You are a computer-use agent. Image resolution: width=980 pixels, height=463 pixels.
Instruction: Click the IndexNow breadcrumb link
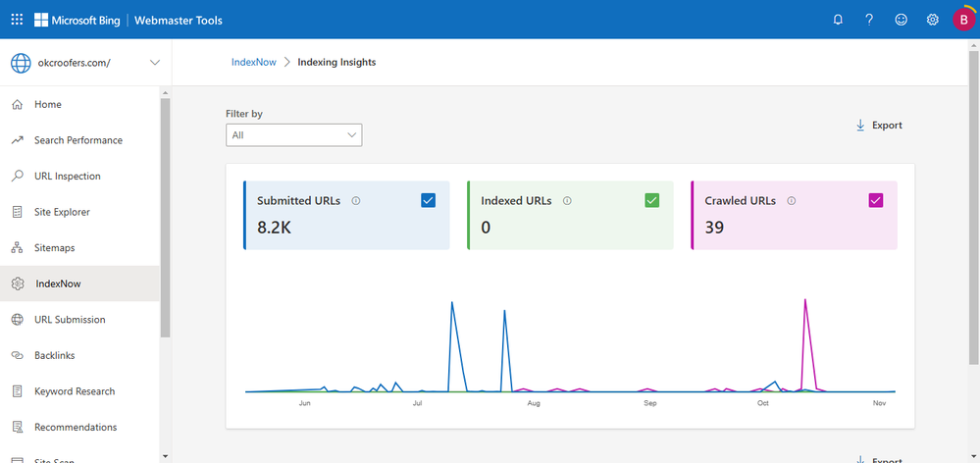[253, 63]
